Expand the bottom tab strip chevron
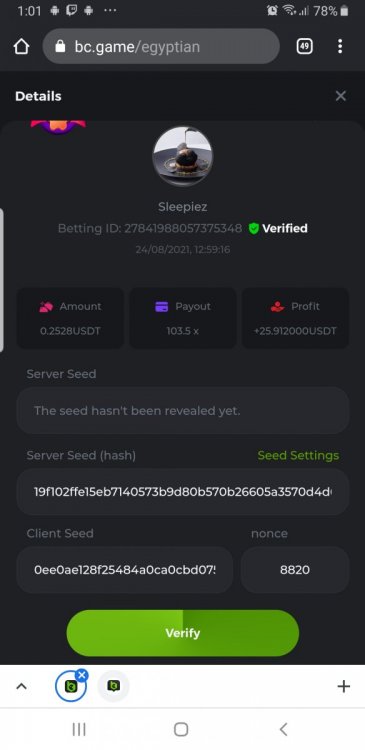Viewport: 365px width, 750px height. click(22, 686)
